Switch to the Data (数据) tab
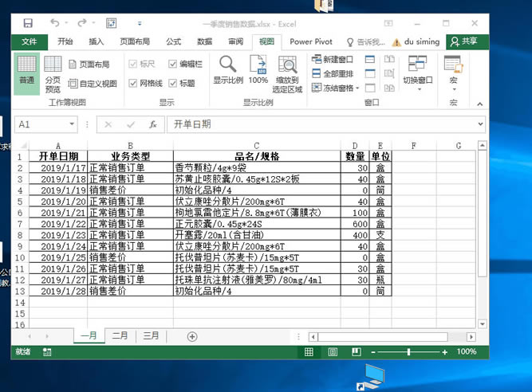 205,41
